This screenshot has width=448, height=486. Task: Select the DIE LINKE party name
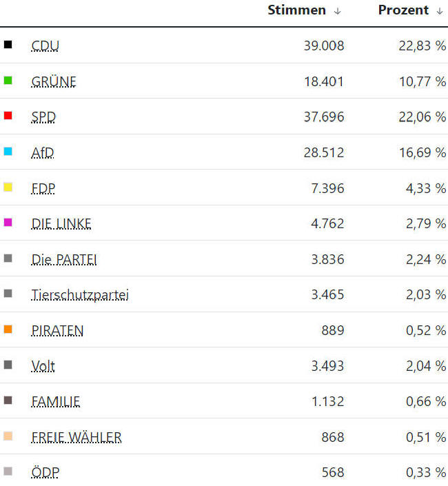tap(61, 223)
